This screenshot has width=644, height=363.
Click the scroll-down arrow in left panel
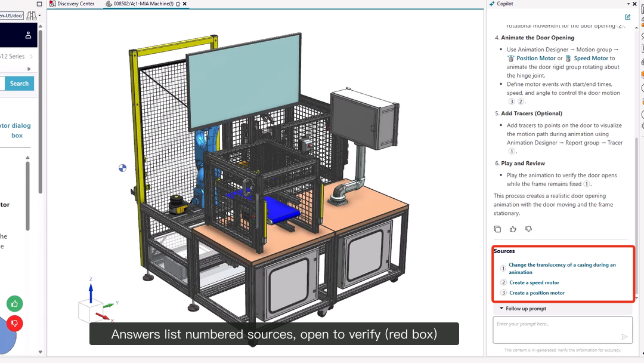click(x=41, y=352)
